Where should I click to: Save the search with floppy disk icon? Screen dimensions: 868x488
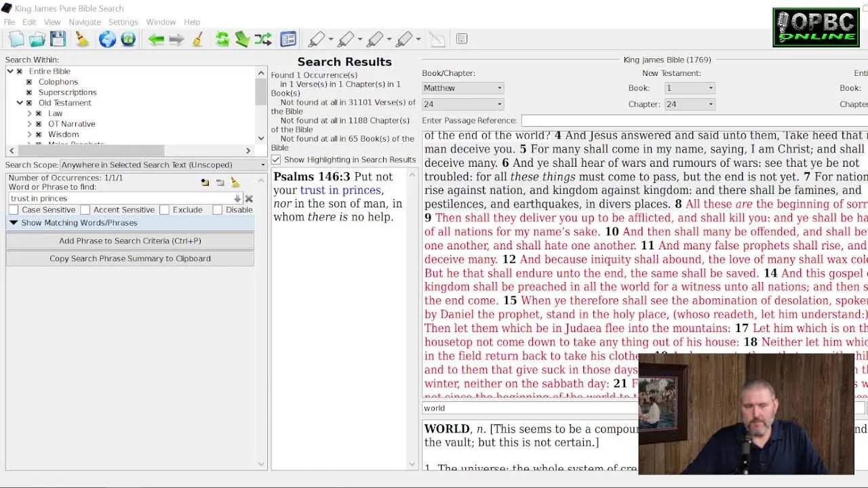(58, 39)
